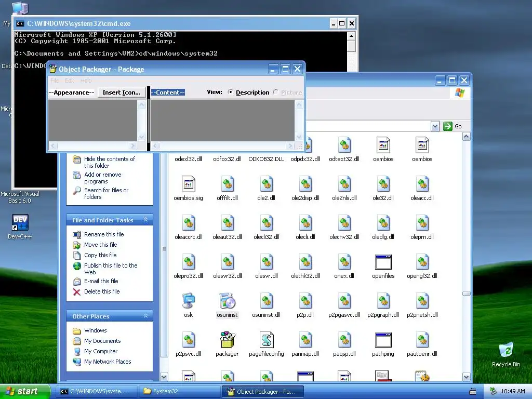The height and width of the screenshot is (399, 532).
Task: Select the opengl32.dll file icon
Action: pos(422,262)
